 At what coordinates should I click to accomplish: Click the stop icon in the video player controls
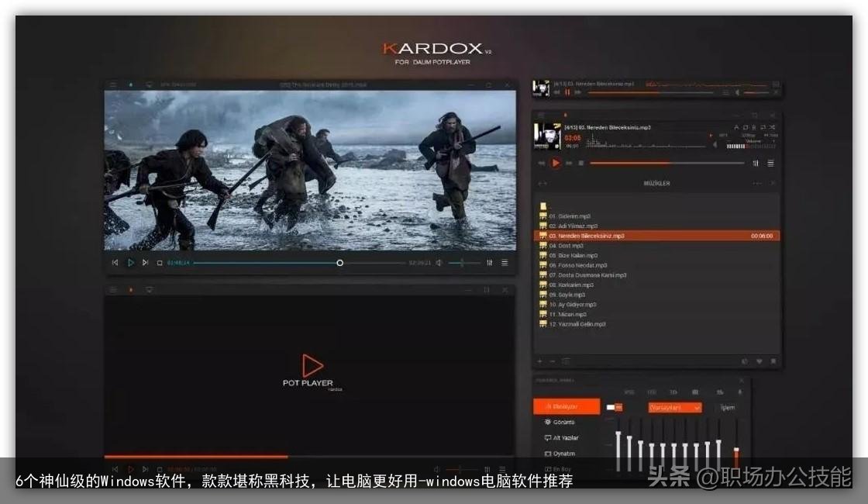point(159,262)
